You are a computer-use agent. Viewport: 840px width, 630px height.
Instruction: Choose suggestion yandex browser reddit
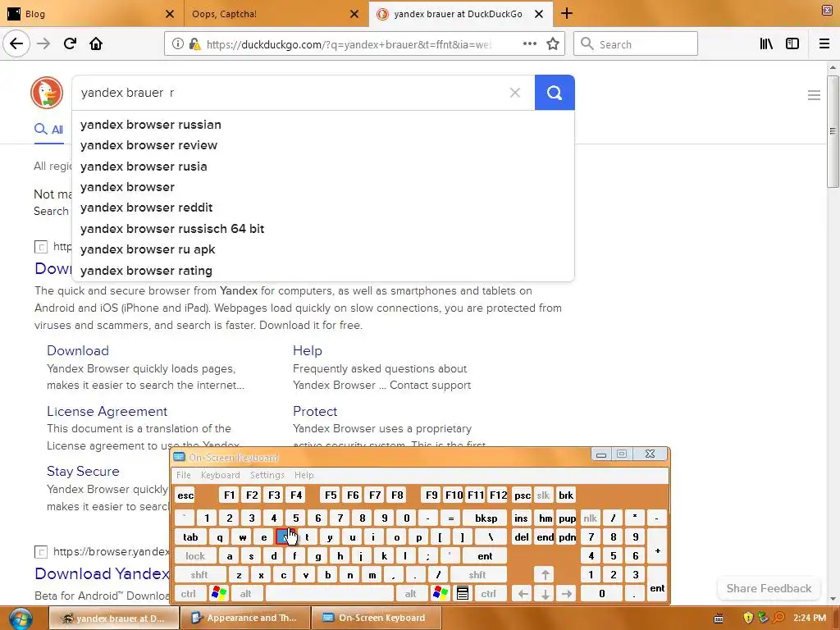[x=323, y=208]
